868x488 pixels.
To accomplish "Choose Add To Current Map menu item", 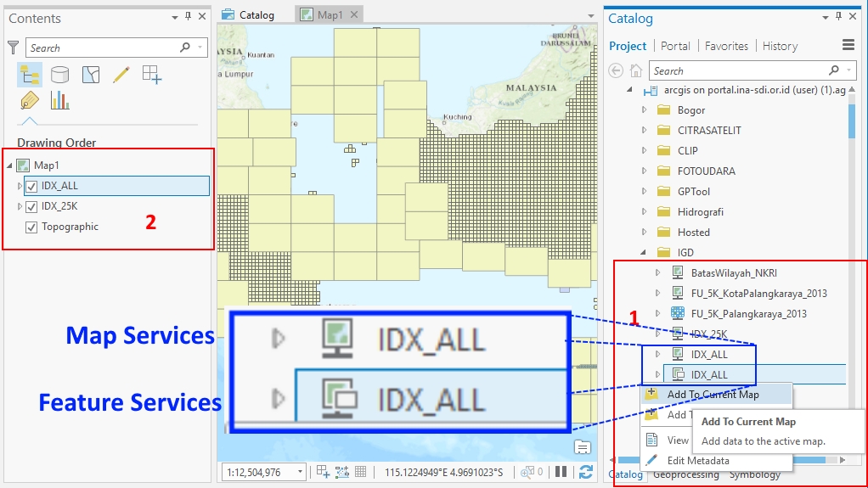I will 716,395.
